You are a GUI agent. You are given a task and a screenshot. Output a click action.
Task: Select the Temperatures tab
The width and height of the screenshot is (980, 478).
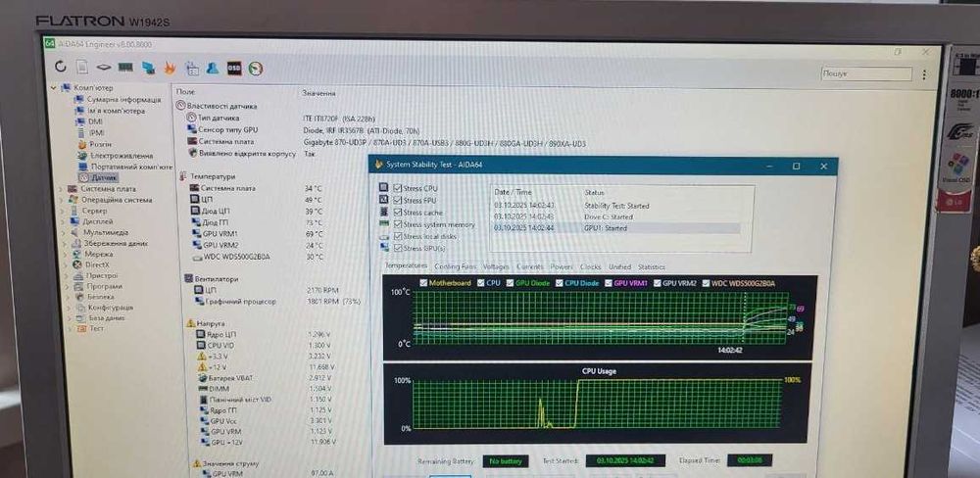click(406, 265)
